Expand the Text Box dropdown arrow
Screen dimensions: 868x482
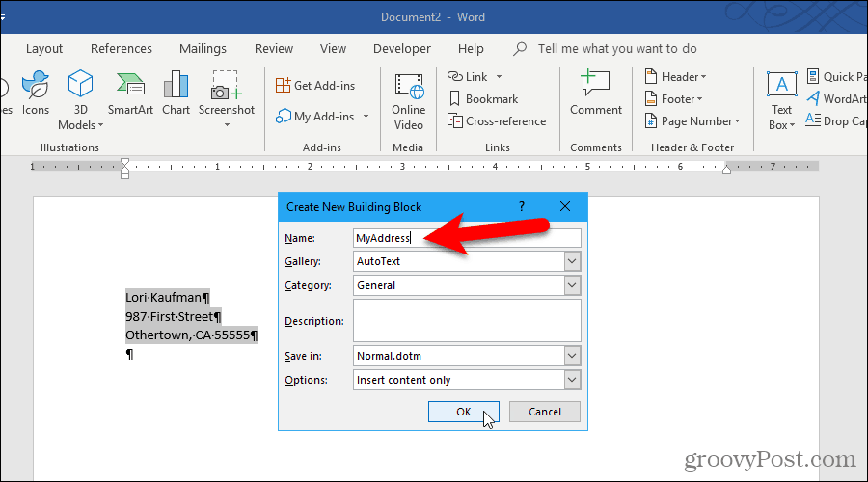pyautogui.click(x=792, y=125)
